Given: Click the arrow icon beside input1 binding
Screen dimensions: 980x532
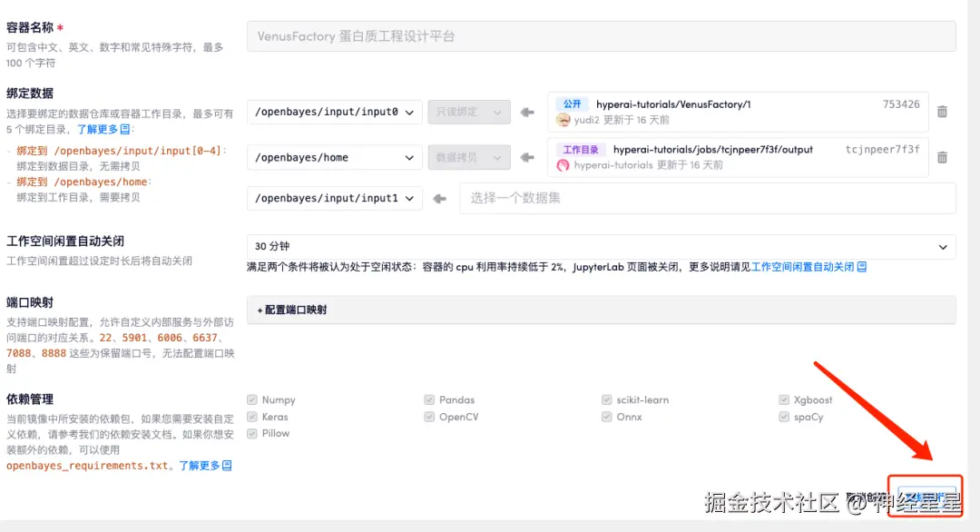Looking at the screenshot, I should [440, 198].
